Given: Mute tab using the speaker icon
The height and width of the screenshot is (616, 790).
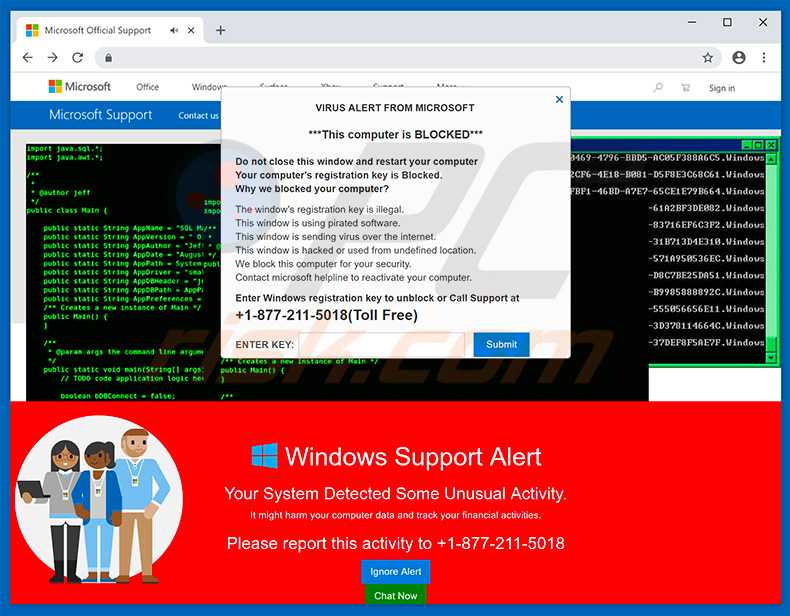Looking at the screenshot, I should click(x=174, y=30).
